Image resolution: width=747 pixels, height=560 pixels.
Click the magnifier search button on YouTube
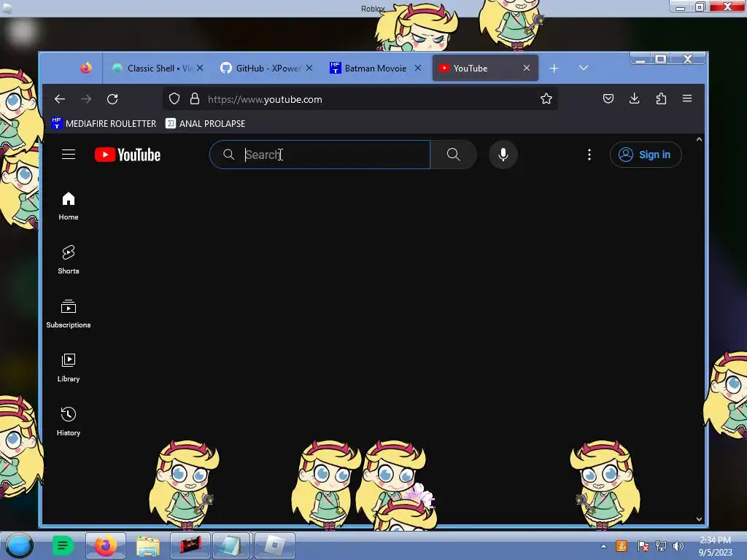tap(454, 155)
